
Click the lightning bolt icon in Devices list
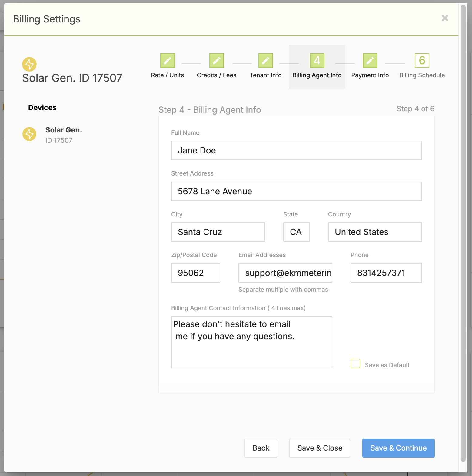(x=29, y=134)
